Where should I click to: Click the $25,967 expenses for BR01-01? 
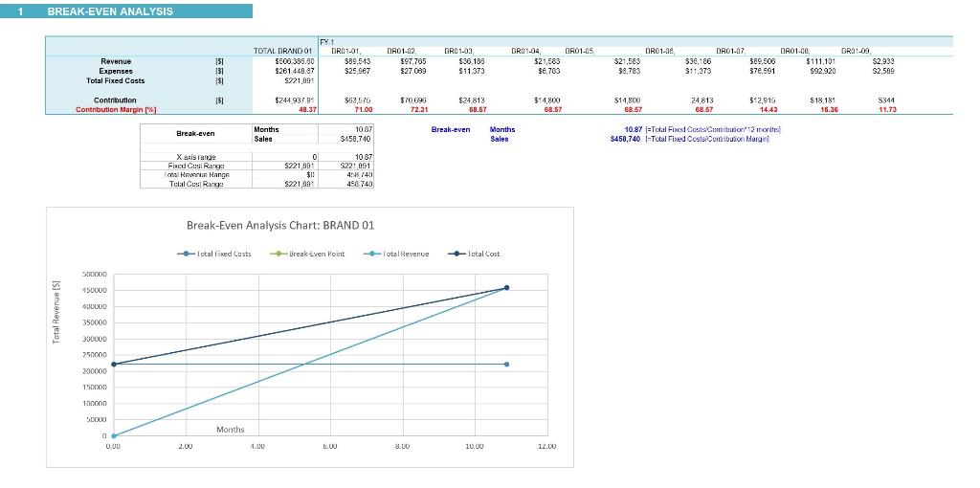tap(358, 71)
